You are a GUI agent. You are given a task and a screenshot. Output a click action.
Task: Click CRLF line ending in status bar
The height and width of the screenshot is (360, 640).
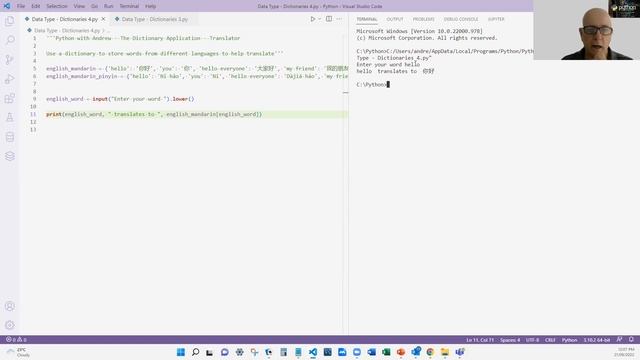pyautogui.click(x=550, y=340)
